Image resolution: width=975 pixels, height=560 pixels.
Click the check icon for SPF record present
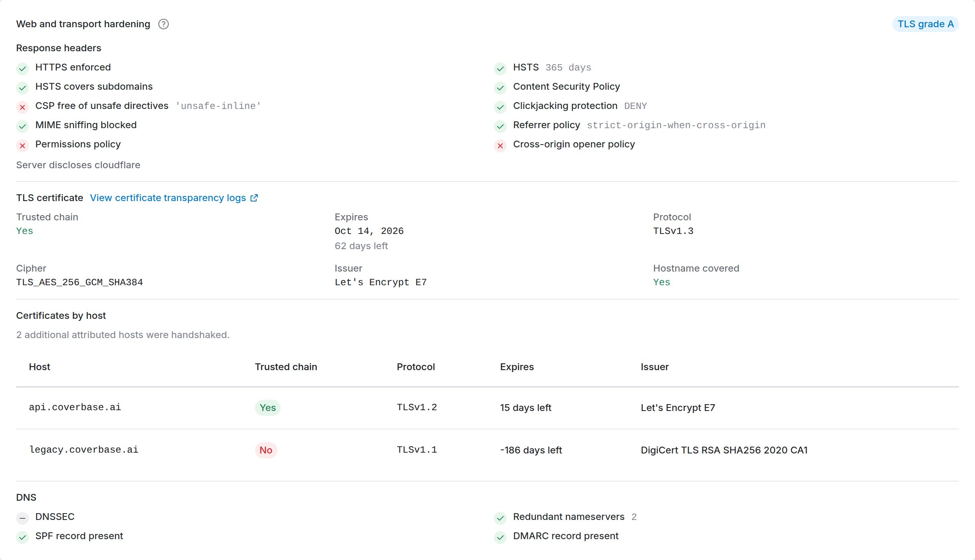pos(22,537)
